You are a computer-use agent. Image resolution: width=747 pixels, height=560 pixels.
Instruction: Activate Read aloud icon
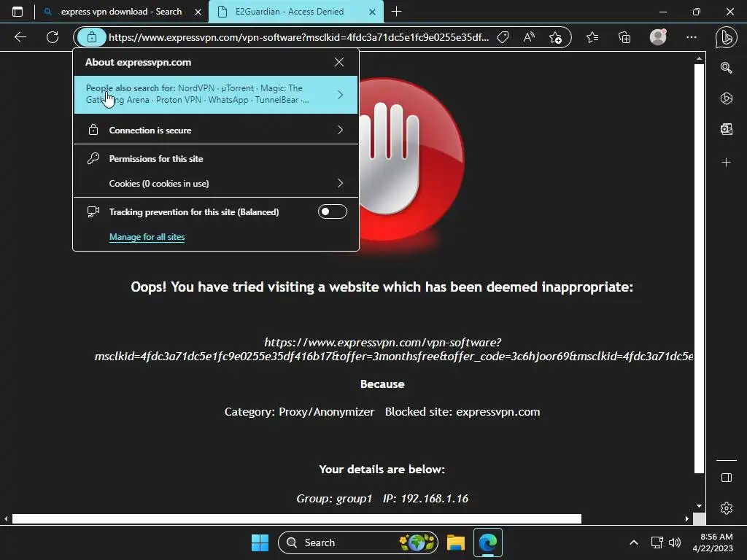pos(529,37)
